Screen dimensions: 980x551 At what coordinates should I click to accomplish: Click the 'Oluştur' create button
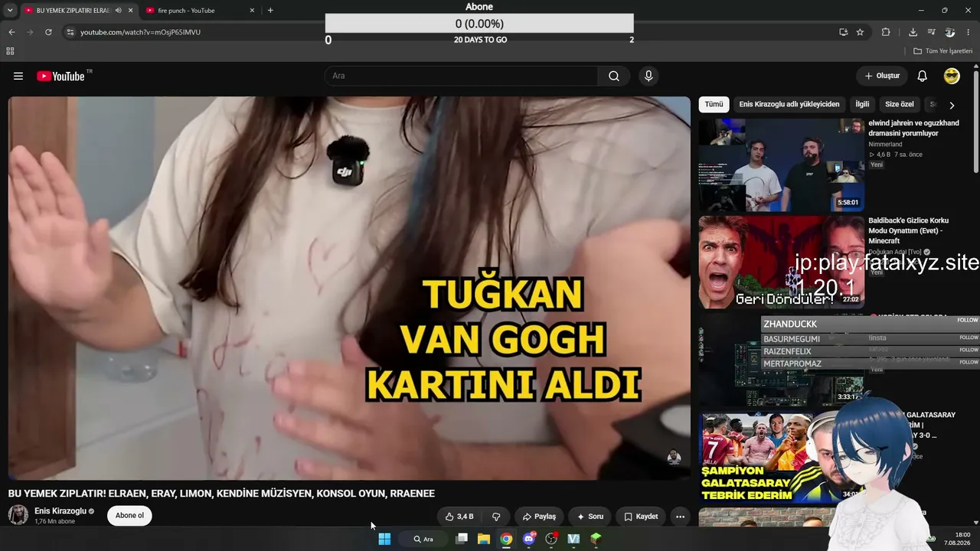882,76
